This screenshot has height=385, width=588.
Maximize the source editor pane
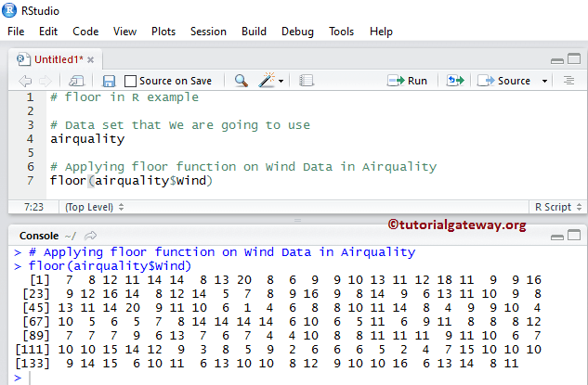(x=574, y=58)
